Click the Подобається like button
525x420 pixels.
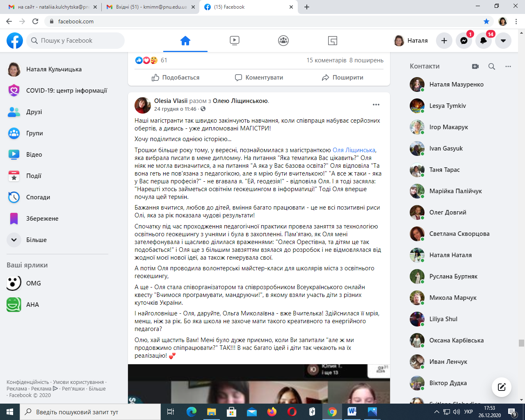point(176,78)
